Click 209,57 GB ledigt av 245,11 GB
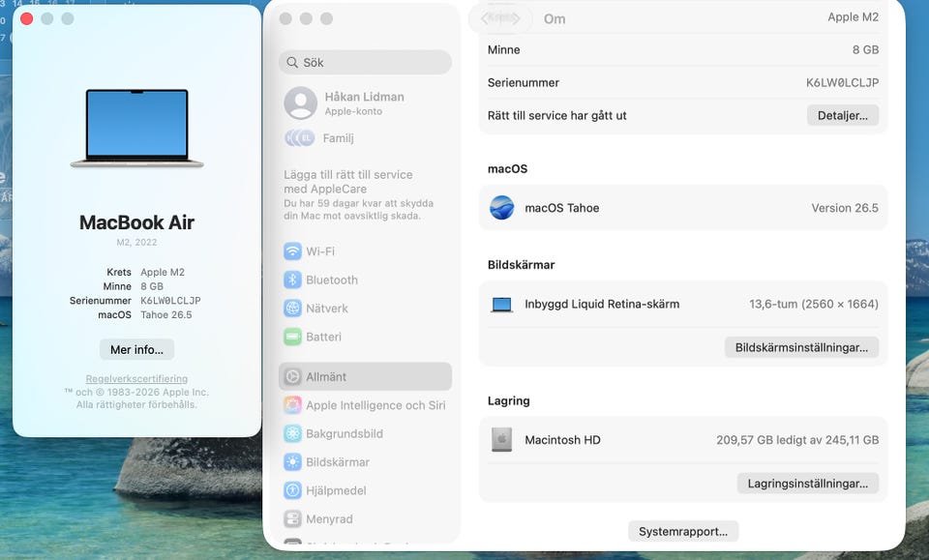This screenshot has height=560, width=929. tap(797, 440)
